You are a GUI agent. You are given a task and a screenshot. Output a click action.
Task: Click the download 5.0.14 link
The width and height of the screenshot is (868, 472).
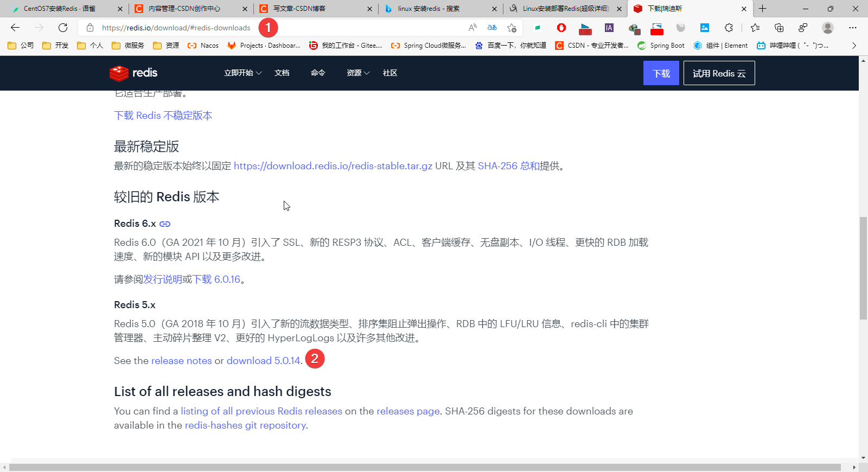pos(263,361)
